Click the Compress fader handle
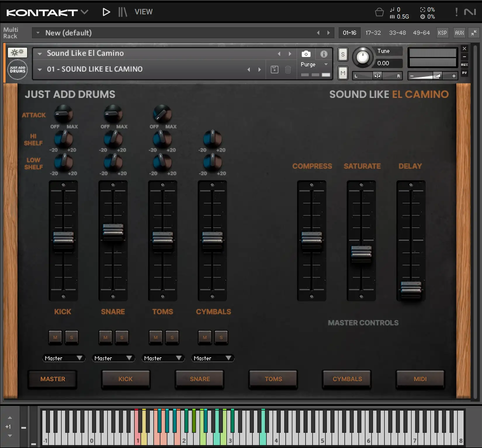 (312, 237)
